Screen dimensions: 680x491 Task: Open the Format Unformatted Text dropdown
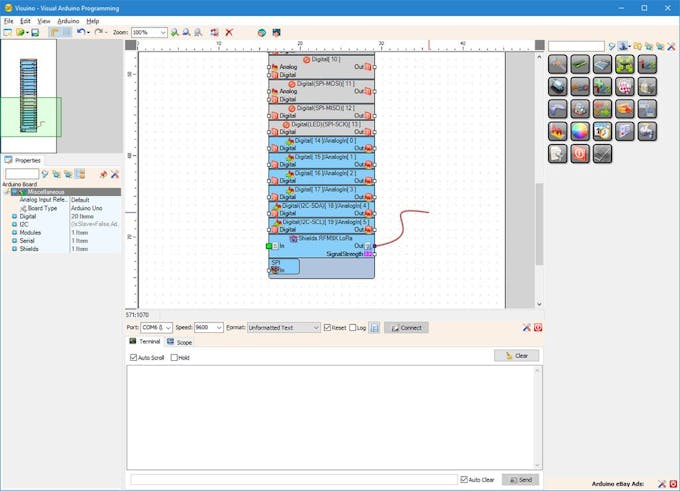pyautogui.click(x=316, y=328)
